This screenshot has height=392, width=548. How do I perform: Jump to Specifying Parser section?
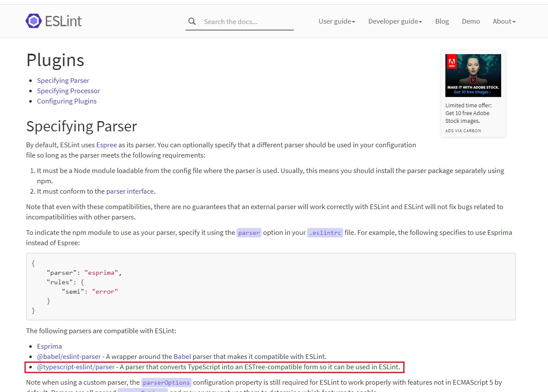63,80
